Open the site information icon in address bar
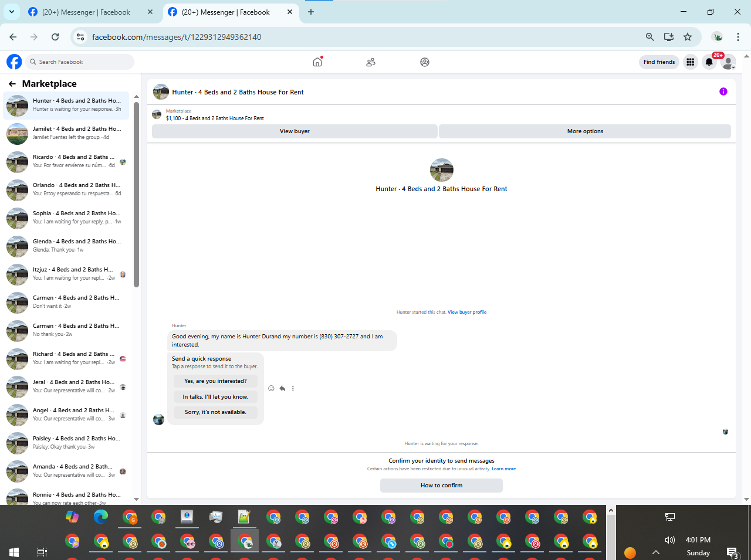The width and height of the screenshot is (751, 560). 80,37
